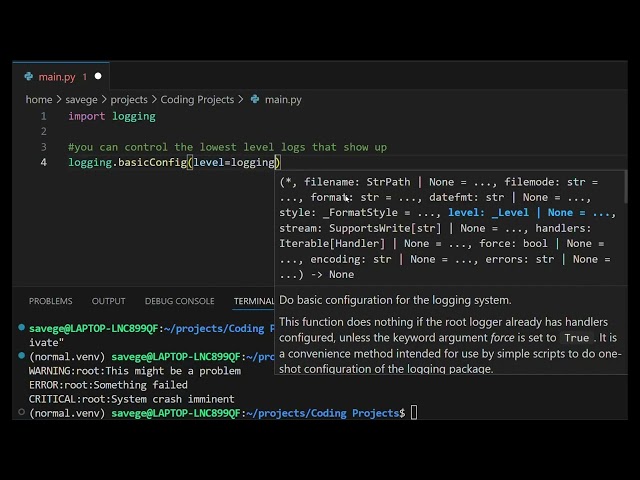The image size is (640, 480).
Task: Place cursor in basicConfig on line 4
Action: (152, 162)
